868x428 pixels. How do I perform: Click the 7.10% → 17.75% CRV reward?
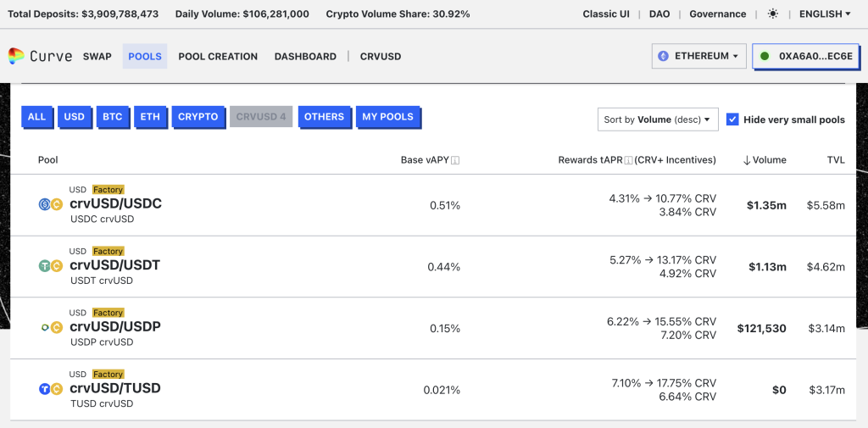[x=662, y=383]
